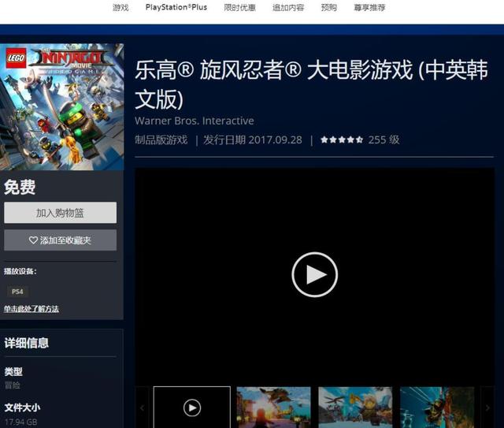Click the LEGO Ninjago game cover art
The width and height of the screenshot is (504, 428).
click(x=61, y=107)
